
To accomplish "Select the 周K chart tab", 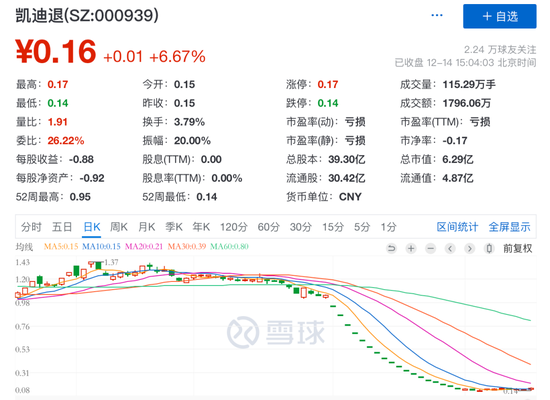I will coord(119,227).
